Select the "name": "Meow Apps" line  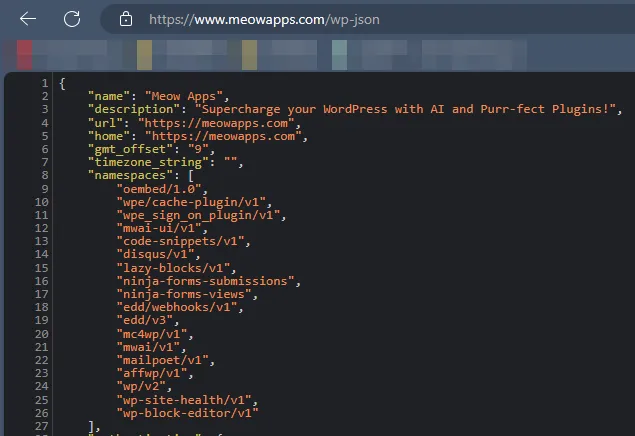(159, 96)
